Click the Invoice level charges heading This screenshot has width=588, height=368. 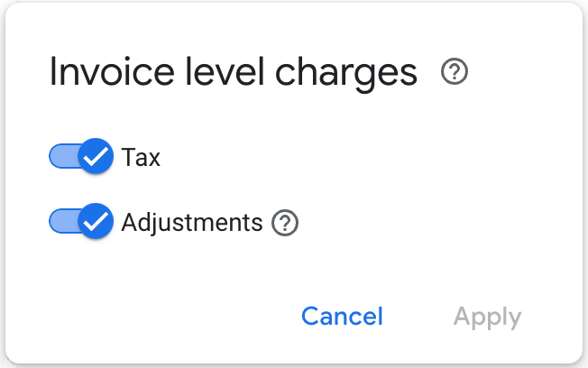pyautogui.click(x=233, y=72)
